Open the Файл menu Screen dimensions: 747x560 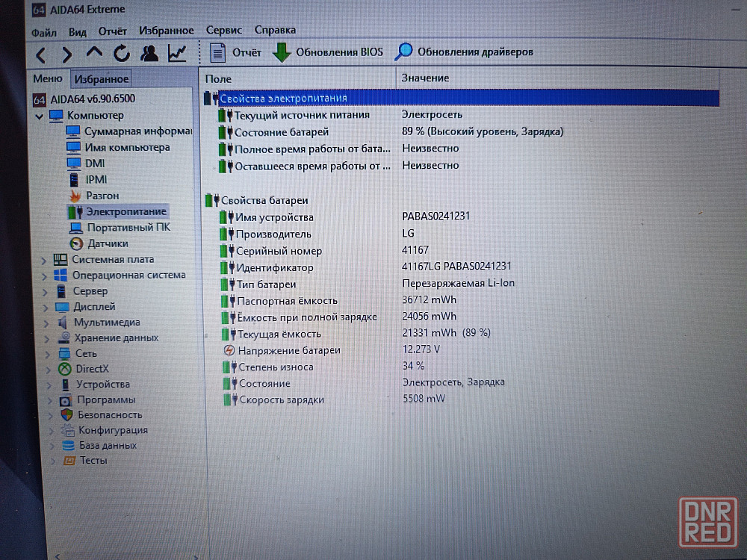44,32
